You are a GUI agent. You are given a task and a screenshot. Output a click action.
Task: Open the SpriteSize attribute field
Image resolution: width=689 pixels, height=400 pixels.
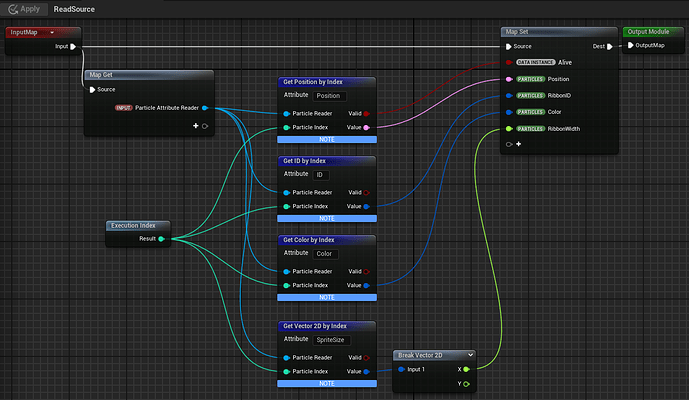click(332, 340)
